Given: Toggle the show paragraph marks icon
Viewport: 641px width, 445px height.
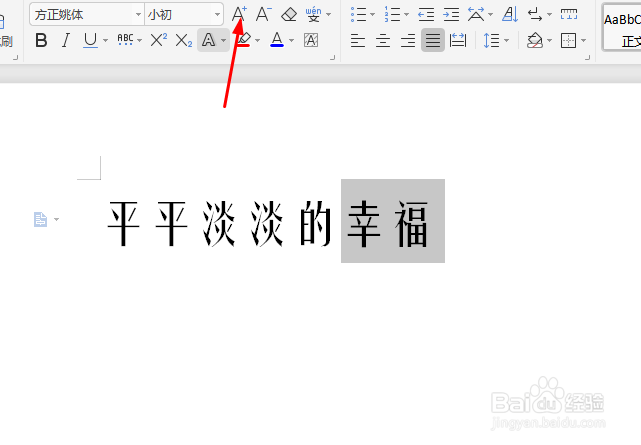Looking at the screenshot, I should tap(535, 15).
